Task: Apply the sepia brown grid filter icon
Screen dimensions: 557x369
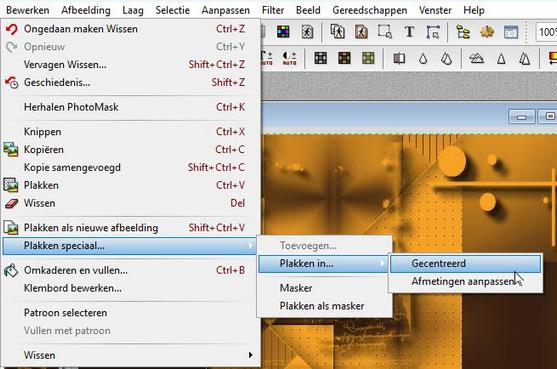Action: pyautogui.click(x=344, y=58)
